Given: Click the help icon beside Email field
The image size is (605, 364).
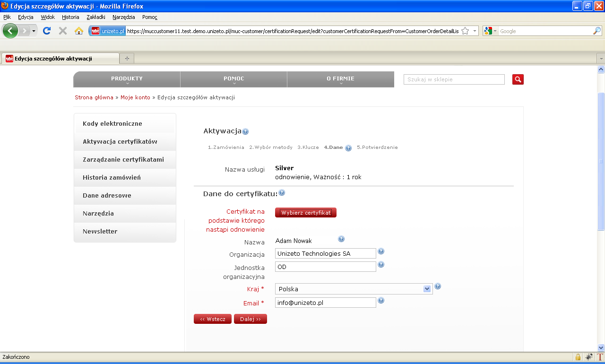Looking at the screenshot, I should click(381, 300).
